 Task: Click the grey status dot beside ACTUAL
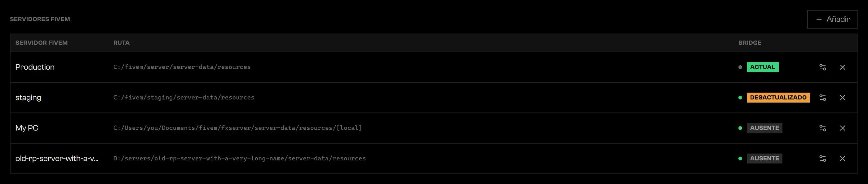[740, 67]
